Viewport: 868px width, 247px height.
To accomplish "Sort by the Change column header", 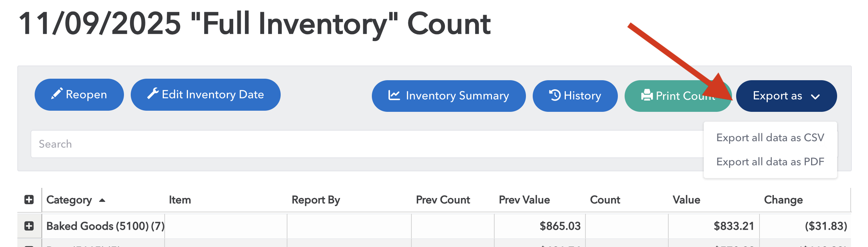I will pyautogui.click(x=783, y=200).
